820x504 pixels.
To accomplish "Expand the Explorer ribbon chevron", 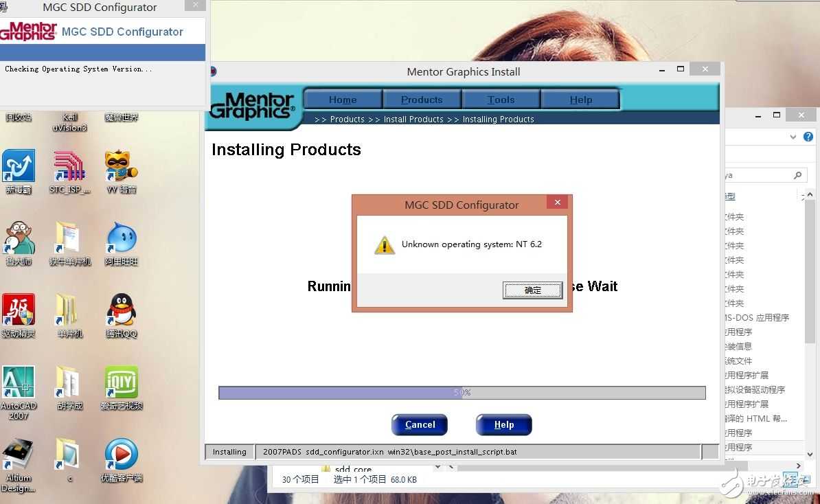I will [x=793, y=137].
